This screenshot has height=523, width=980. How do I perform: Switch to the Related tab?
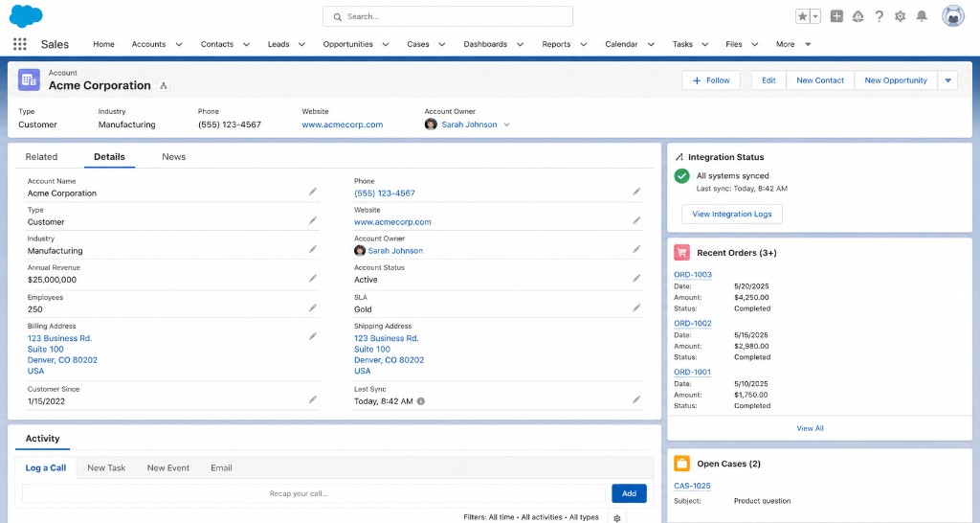click(x=41, y=157)
